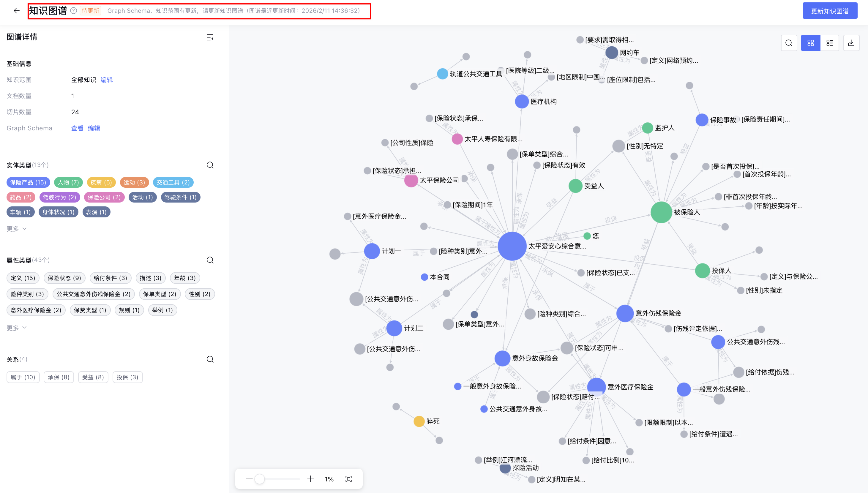The width and height of the screenshot is (868, 493).
Task: Click 查看 next to Graph Schema
Action: (x=77, y=128)
